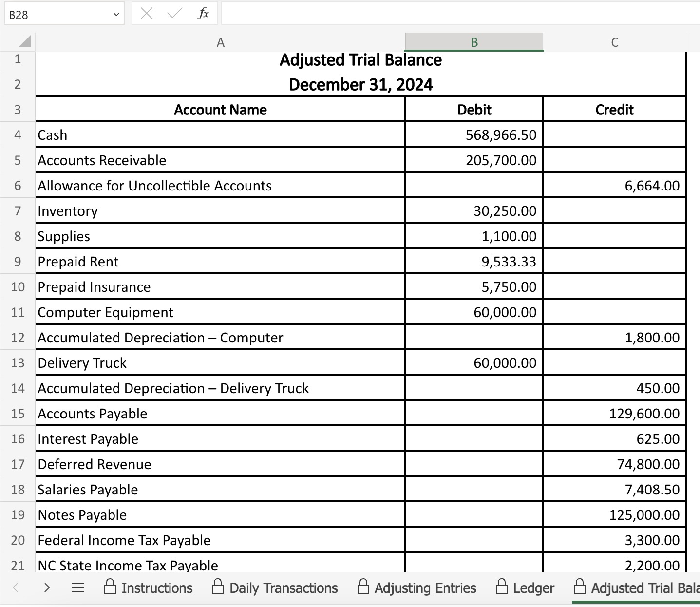700x607 pixels.
Task: Select credit value 1,800.00
Action: click(x=614, y=338)
